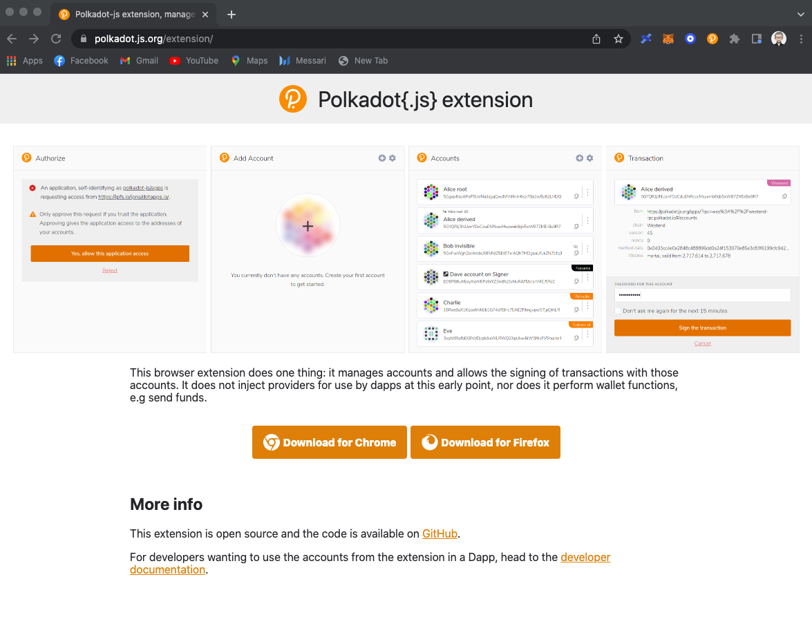Click the share page icon in address bar
Viewport: 812px width, 644px height.
click(x=596, y=39)
